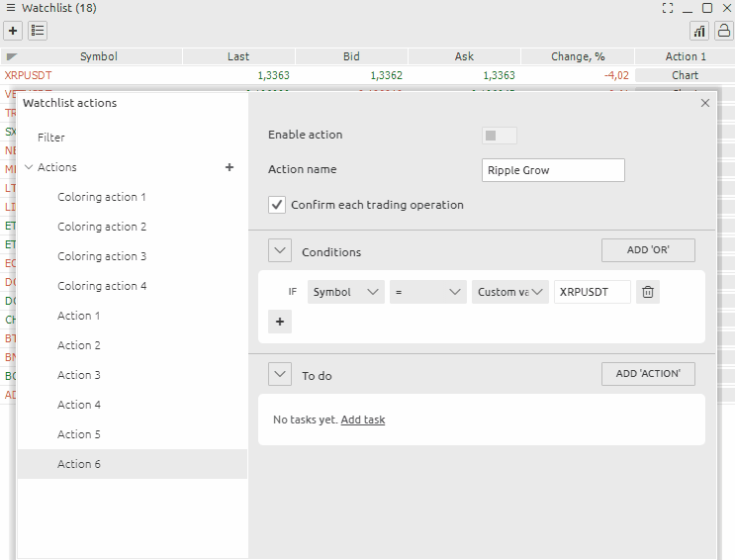
Task: Toggle the Enable action switch
Action: [x=499, y=136]
